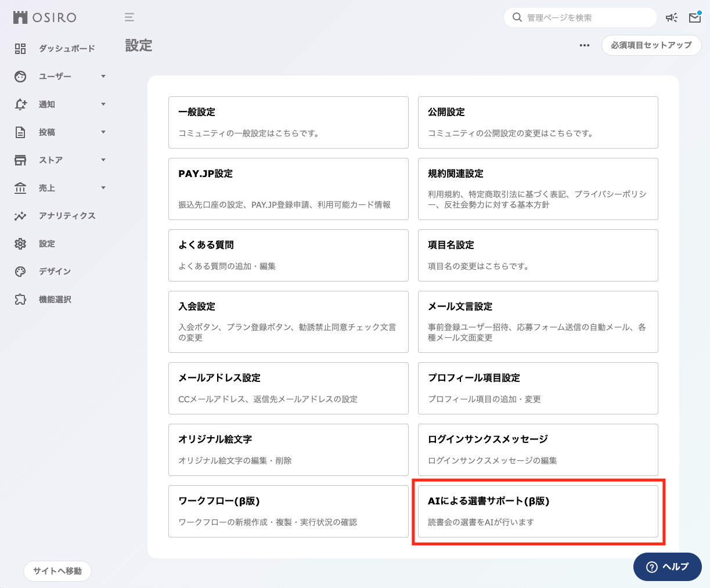
Task: Open the AIによる選書サポート(β版) settings card
Action: [x=538, y=511]
